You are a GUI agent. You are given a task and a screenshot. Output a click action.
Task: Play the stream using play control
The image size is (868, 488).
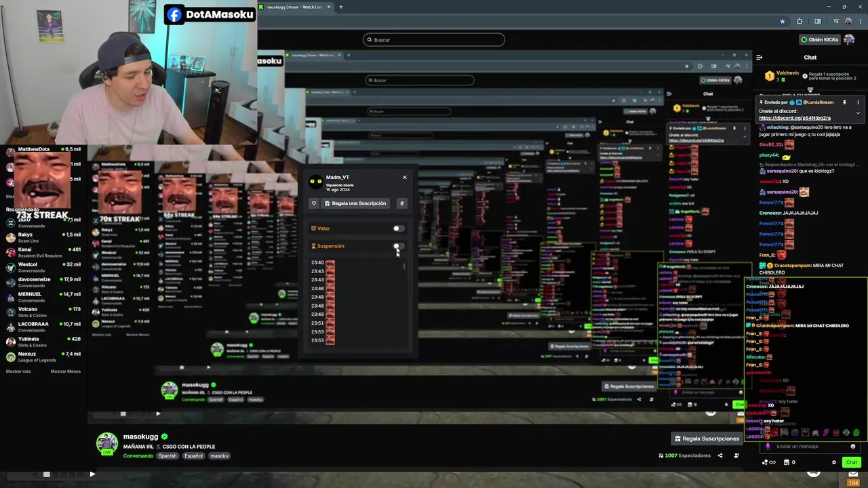[92, 474]
